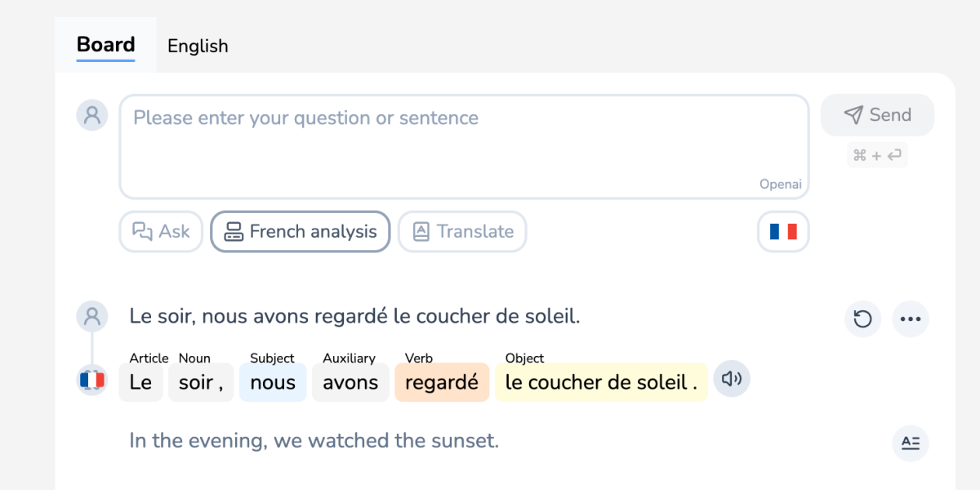The width and height of the screenshot is (980, 490).
Task: Click the user avatar beside input box
Action: click(x=92, y=115)
